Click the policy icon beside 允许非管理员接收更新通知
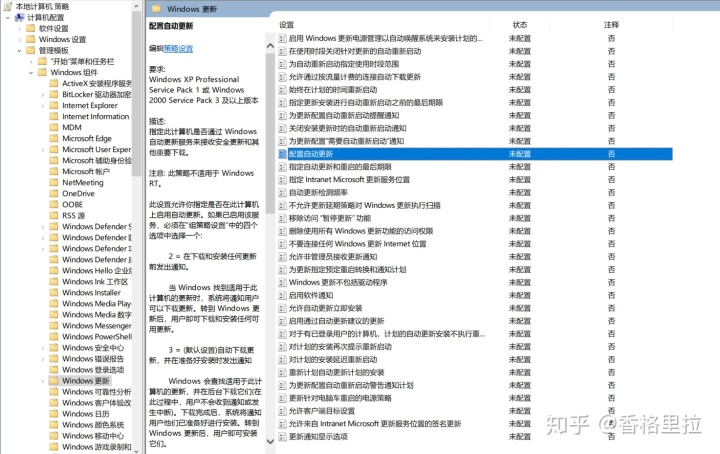Viewport: 720px width, 454px height. coord(283,257)
